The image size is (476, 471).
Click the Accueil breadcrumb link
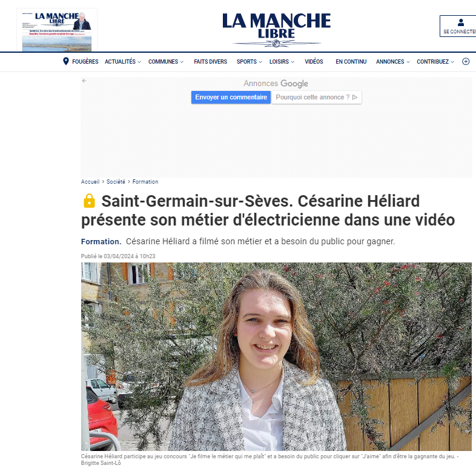(x=90, y=182)
